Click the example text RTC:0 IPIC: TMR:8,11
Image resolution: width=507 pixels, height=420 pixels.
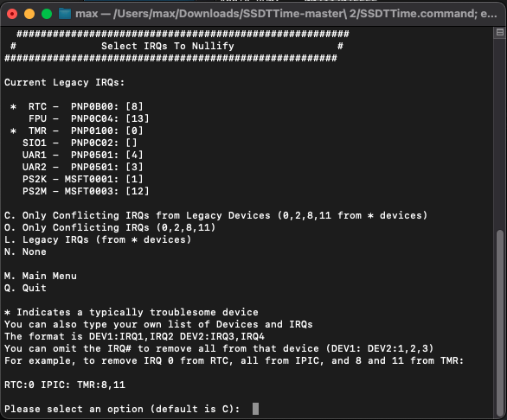65,385
